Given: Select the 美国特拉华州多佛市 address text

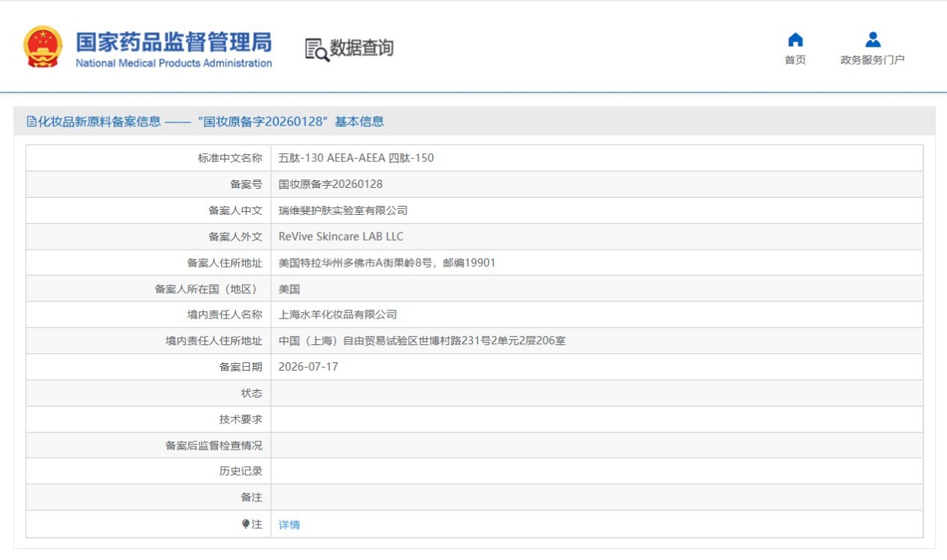Looking at the screenshot, I should click(387, 262).
